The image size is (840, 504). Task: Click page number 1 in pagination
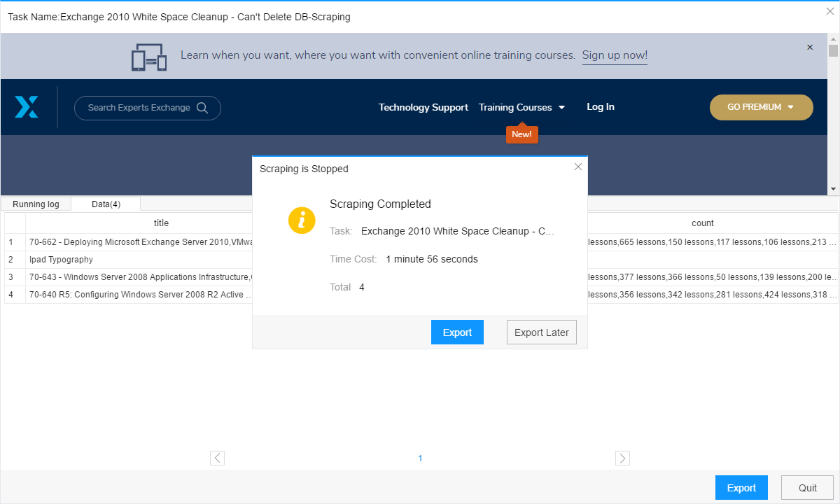click(x=420, y=458)
